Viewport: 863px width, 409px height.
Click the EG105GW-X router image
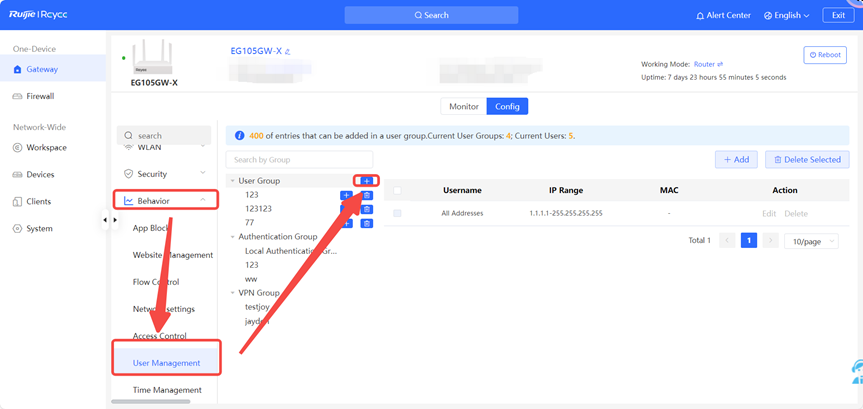point(152,57)
